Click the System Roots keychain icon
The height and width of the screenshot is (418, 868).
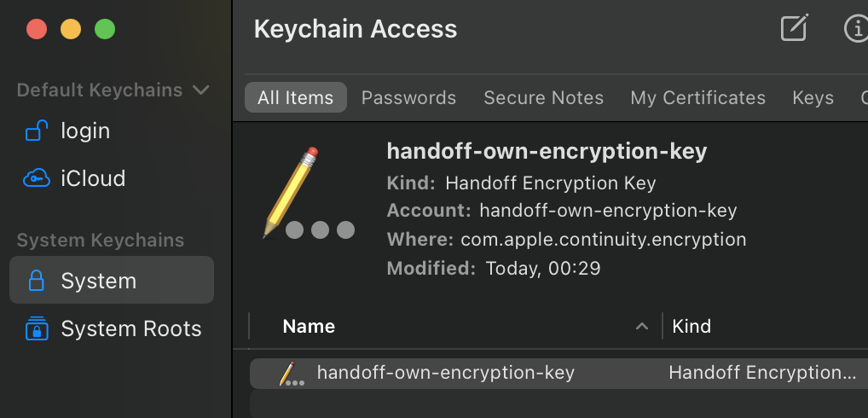37,328
